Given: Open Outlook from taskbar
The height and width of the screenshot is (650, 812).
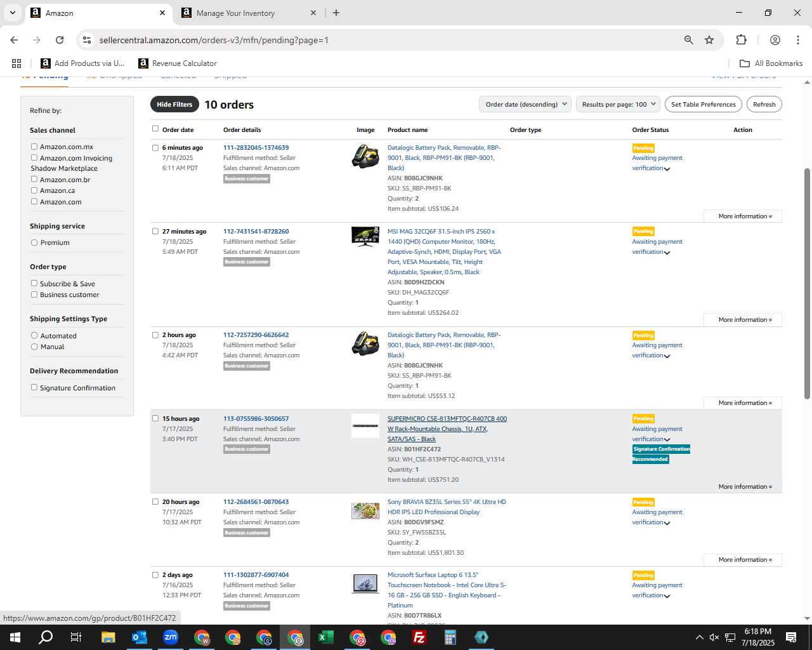Looking at the screenshot, I should tap(139, 637).
